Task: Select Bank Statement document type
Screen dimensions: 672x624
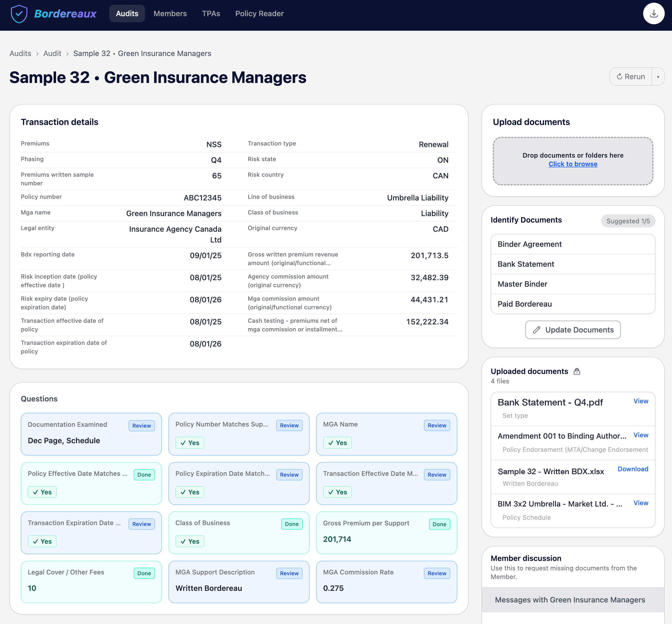Action: point(573,264)
